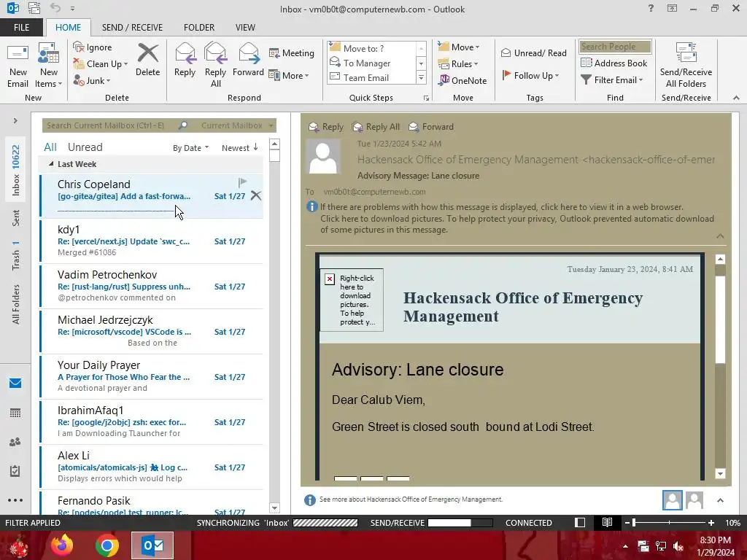Open the More respond options dropdown

click(x=289, y=75)
